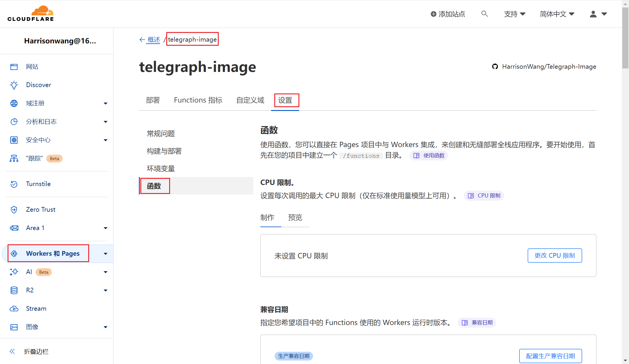Viewport: 629px width, 364px height.
Task: Click the 更改 CPU 限制 button
Action: [554, 256]
